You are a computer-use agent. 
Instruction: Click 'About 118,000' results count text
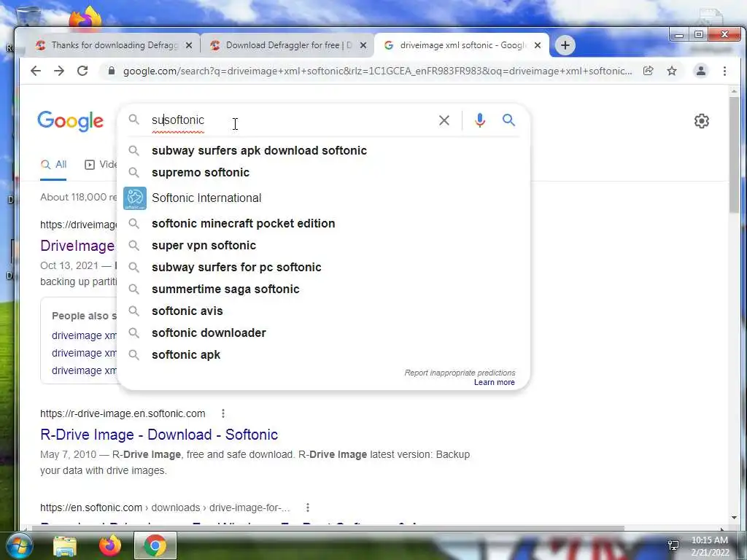click(78, 197)
